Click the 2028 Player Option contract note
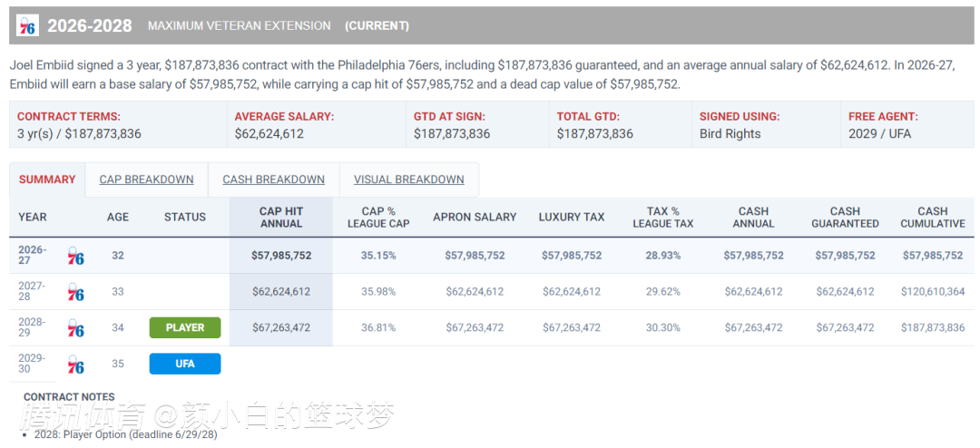The height and width of the screenshot is (448, 980). click(x=125, y=435)
